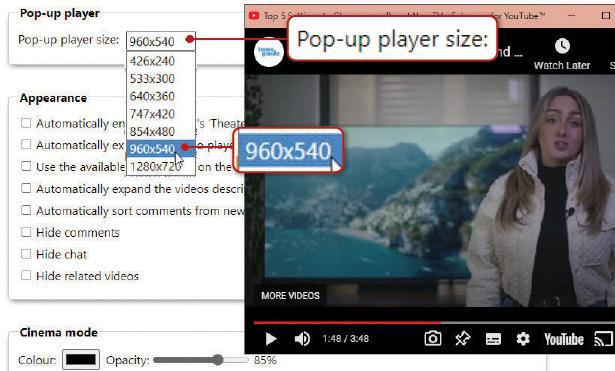Pick 426x240 in the size list

pos(161,61)
